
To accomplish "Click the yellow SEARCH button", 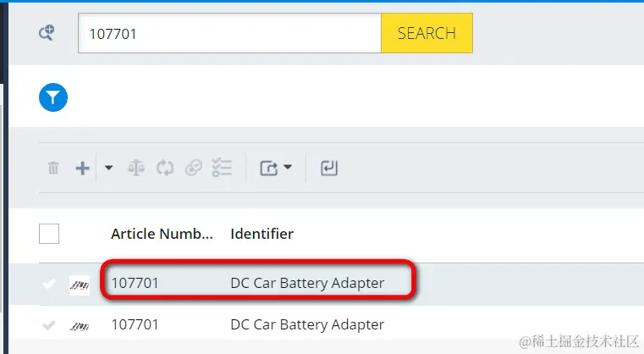I will click(x=427, y=33).
